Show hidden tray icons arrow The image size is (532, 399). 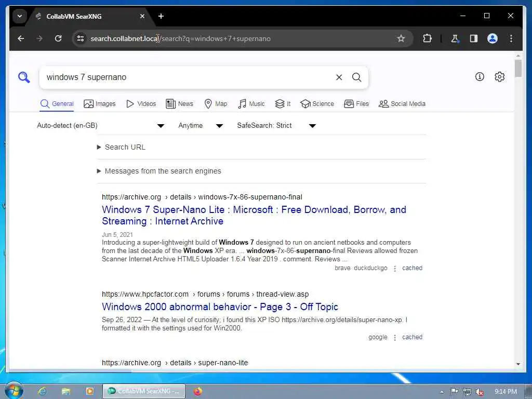pos(442,392)
